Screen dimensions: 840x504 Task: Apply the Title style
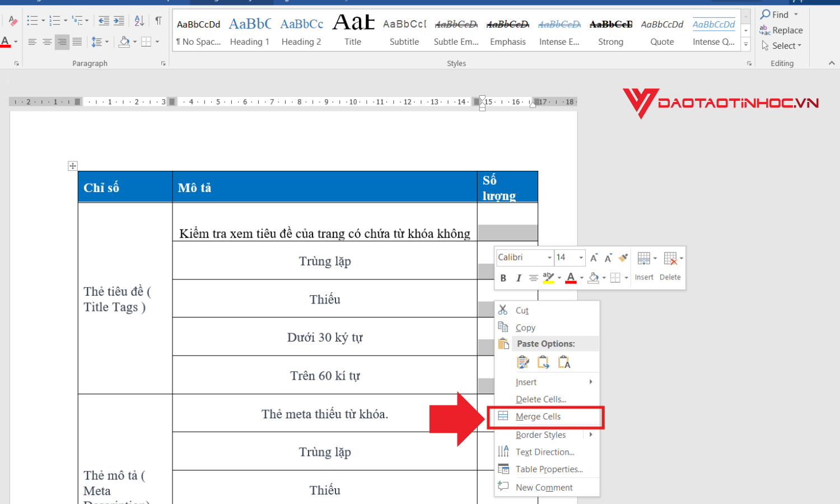[353, 31]
